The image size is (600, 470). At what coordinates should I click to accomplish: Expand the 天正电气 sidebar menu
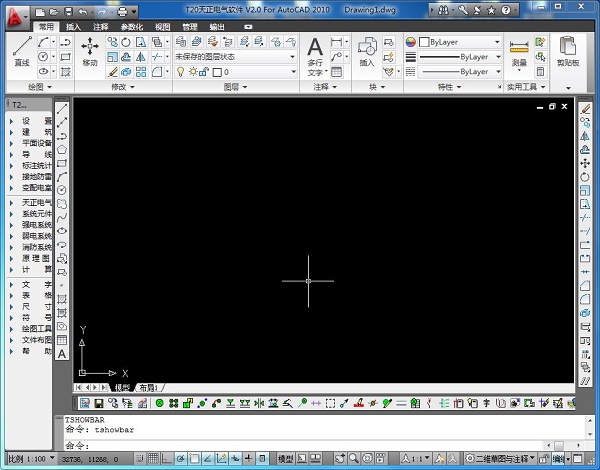point(31,202)
